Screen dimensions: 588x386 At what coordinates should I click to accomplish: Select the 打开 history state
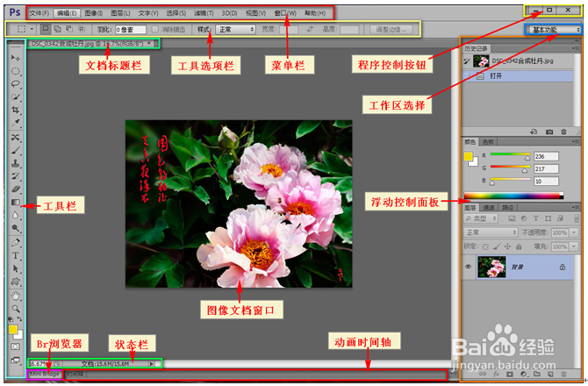[x=518, y=76]
